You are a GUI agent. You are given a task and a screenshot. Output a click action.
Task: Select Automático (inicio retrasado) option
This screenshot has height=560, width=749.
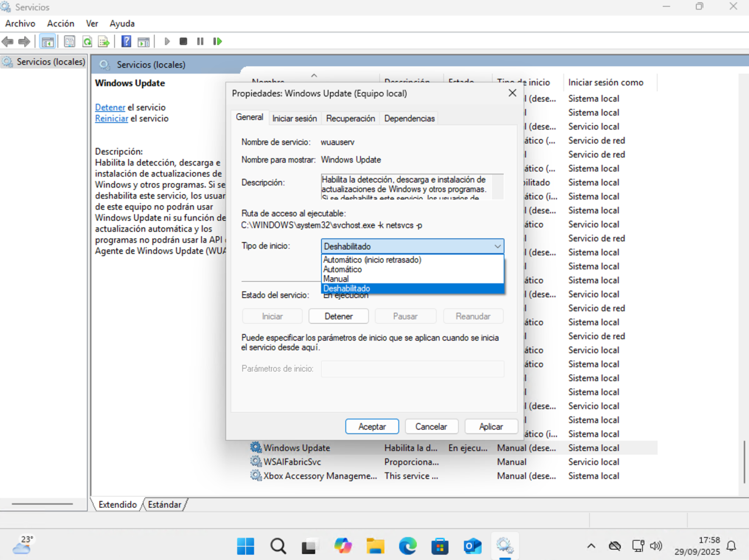pyautogui.click(x=412, y=260)
